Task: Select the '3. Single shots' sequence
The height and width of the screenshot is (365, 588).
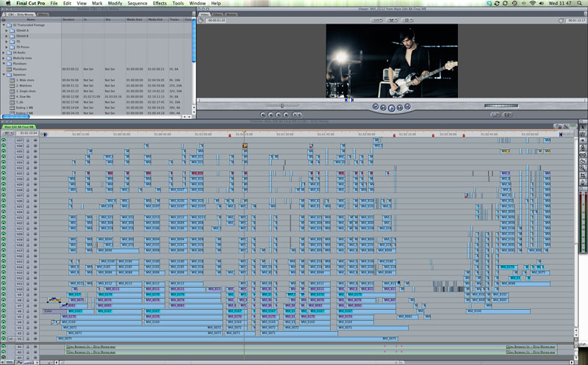Action: coord(26,91)
